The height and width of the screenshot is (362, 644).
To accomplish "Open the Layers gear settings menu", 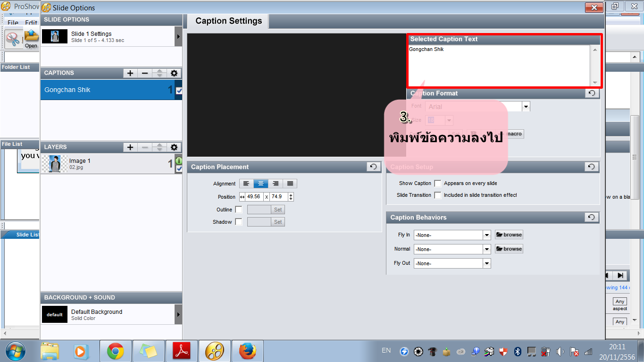I will tap(174, 147).
